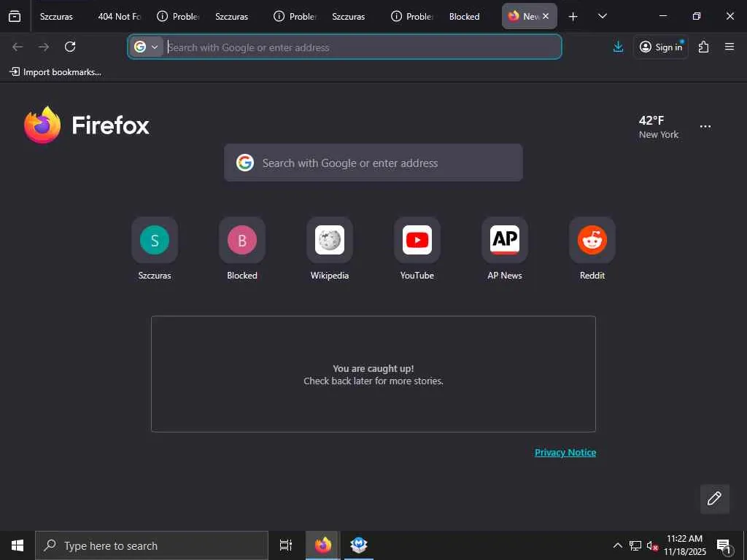Open the weather widget three-dot menu

(705, 127)
